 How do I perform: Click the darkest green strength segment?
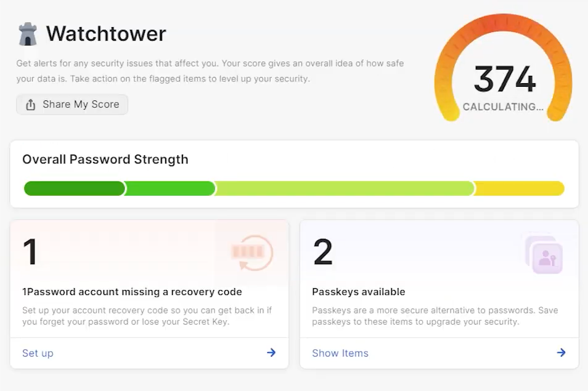(x=74, y=188)
